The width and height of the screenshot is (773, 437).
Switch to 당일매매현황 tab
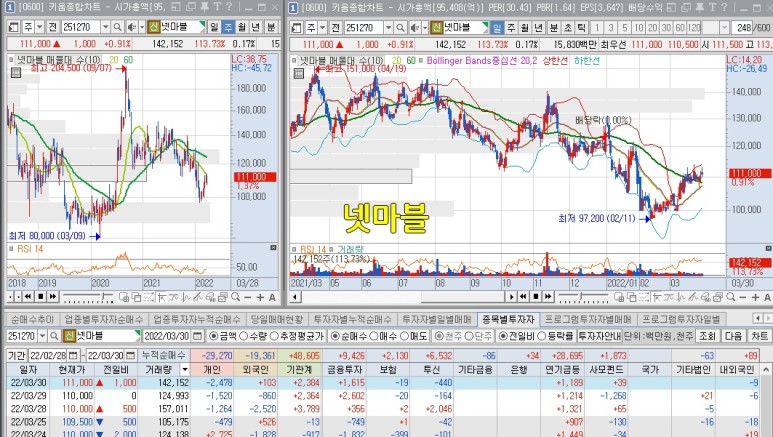(277, 320)
